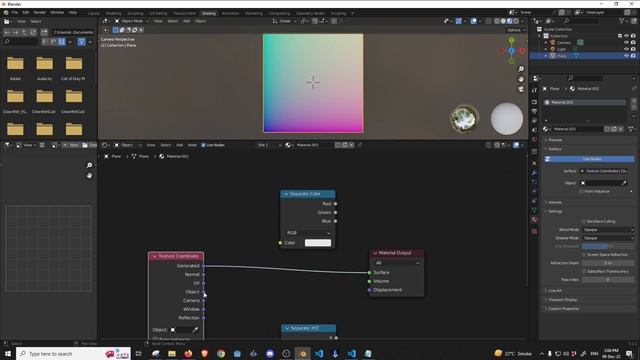Click the Use Nodes button in Surface
This screenshot has width=640, height=360.
pyautogui.click(x=589, y=159)
